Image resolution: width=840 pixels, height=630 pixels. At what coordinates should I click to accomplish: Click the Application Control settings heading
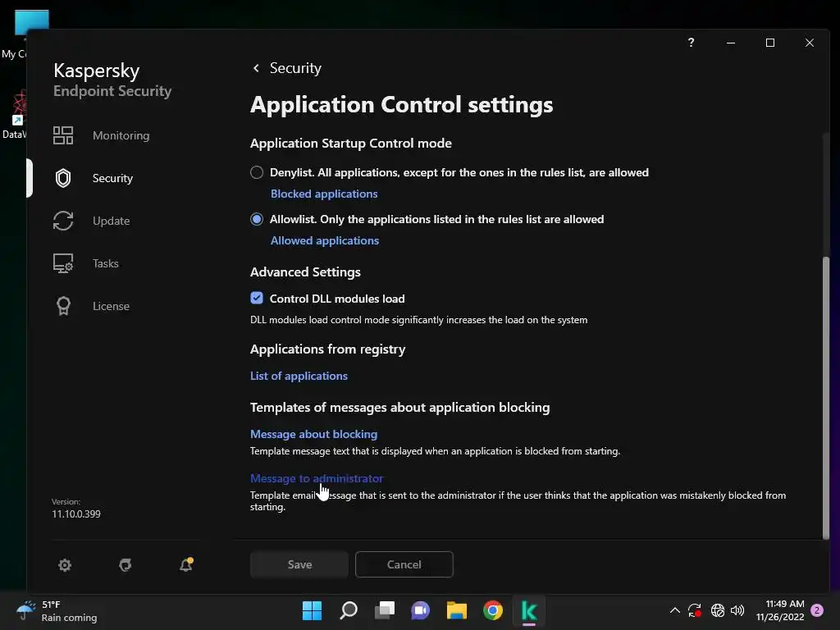[402, 104]
